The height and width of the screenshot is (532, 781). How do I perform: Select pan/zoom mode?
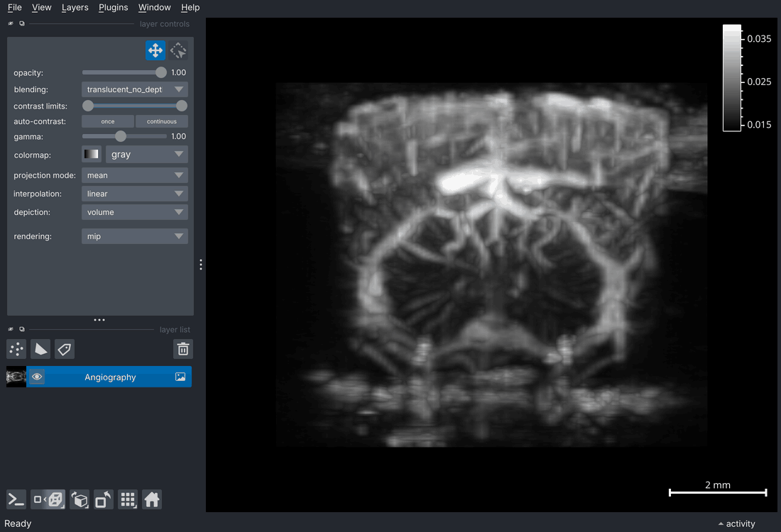[x=155, y=50]
